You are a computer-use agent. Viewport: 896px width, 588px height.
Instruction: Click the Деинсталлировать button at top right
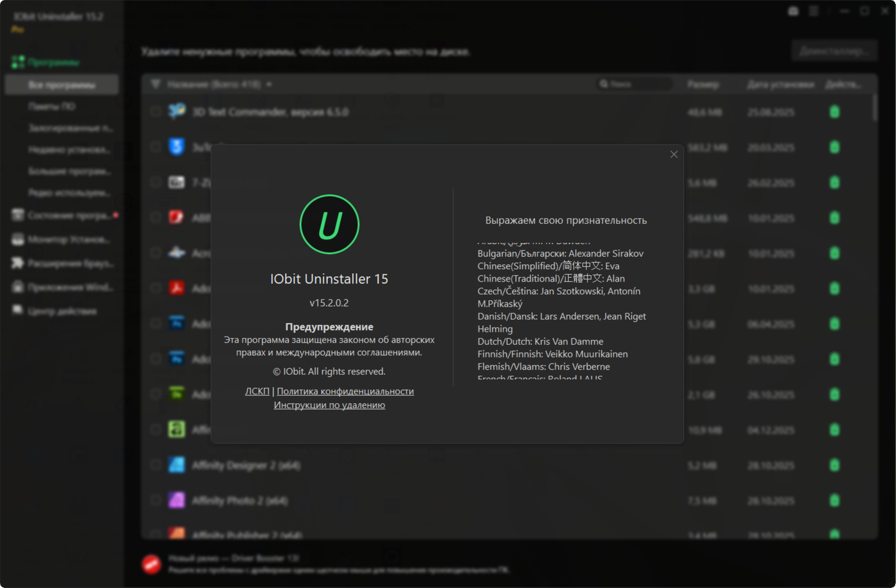click(x=834, y=51)
